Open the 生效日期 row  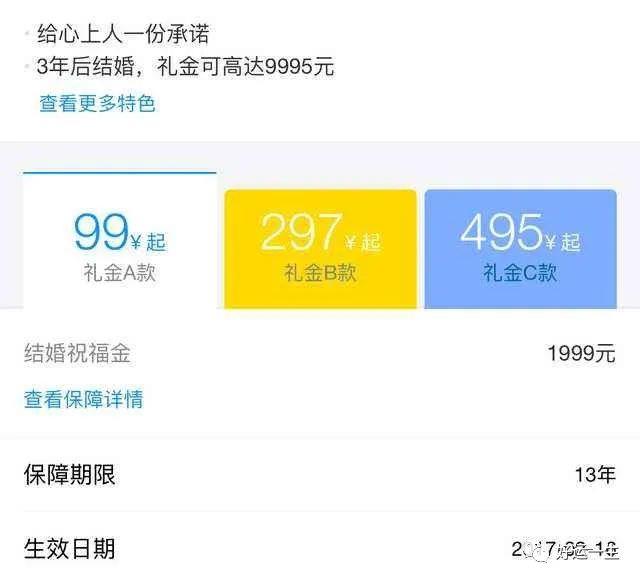click(x=320, y=548)
